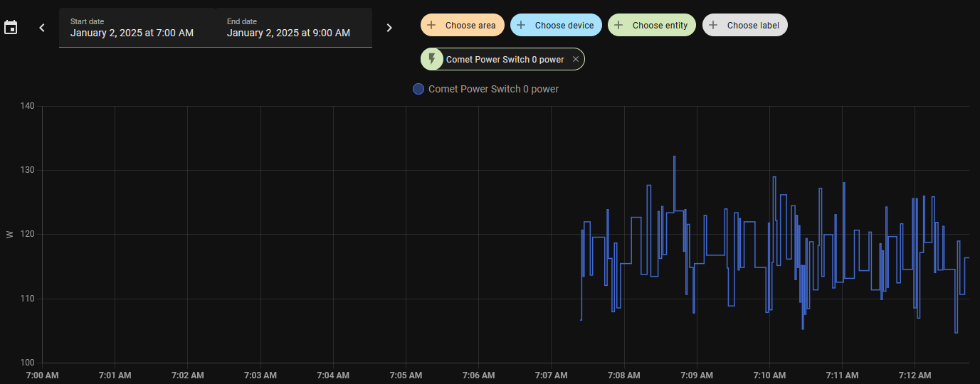Click the plus icon on the Choose entity chip

pos(618,25)
